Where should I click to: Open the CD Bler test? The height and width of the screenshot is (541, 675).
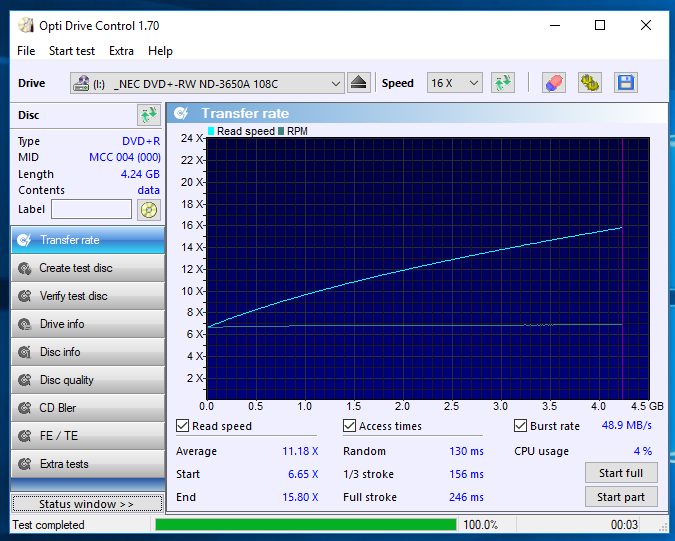point(88,408)
